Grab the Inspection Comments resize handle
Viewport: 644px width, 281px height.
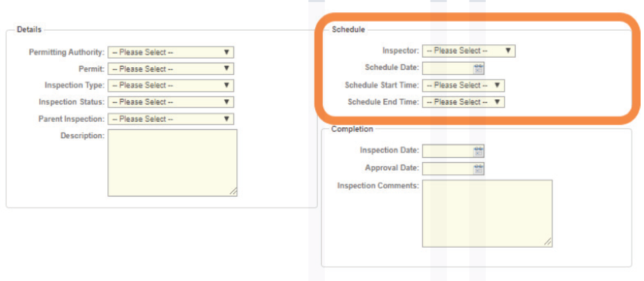click(548, 243)
